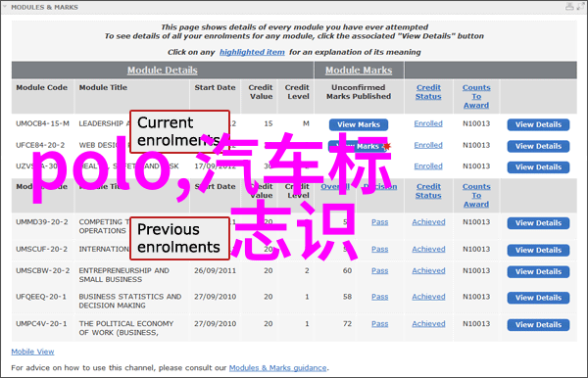
Task: Click mark 58 for UFQEEQ-20-1
Action: pyautogui.click(x=347, y=297)
